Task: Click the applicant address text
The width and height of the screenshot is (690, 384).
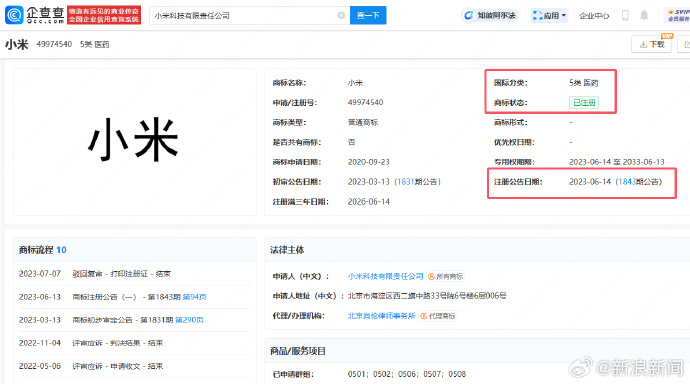Action: pyautogui.click(x=427, y=296)
